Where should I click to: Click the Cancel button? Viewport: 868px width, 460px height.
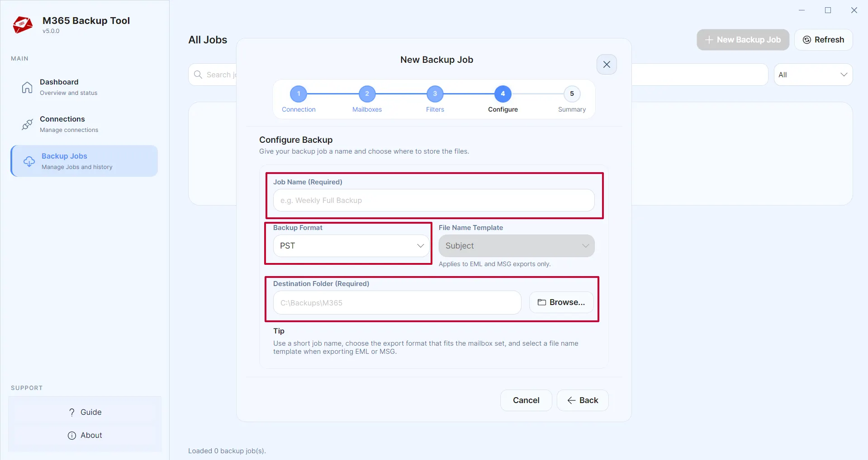tap(526, 400)
